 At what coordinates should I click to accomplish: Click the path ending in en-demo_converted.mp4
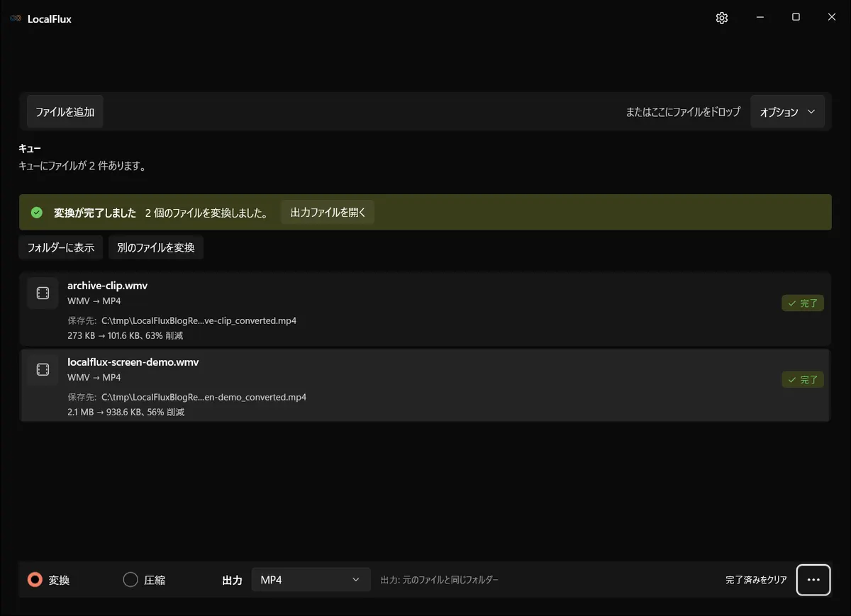coord(204,397)
